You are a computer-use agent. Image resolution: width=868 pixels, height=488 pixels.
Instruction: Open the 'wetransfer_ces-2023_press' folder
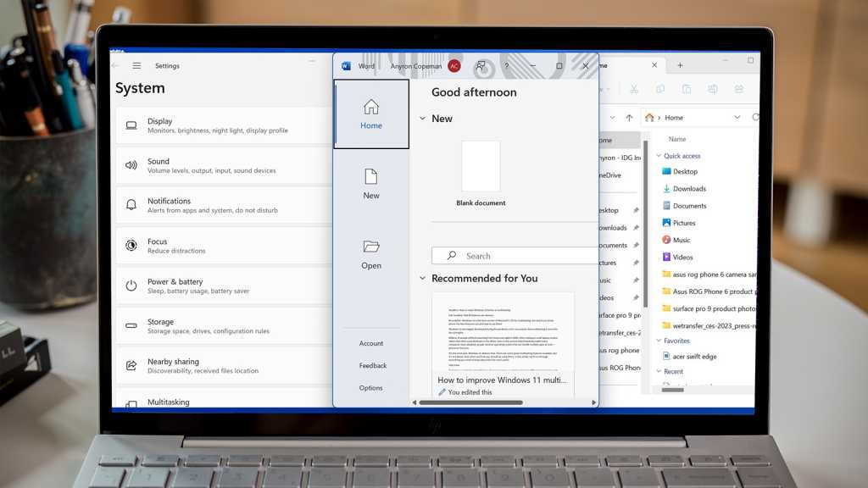point(709,326)
